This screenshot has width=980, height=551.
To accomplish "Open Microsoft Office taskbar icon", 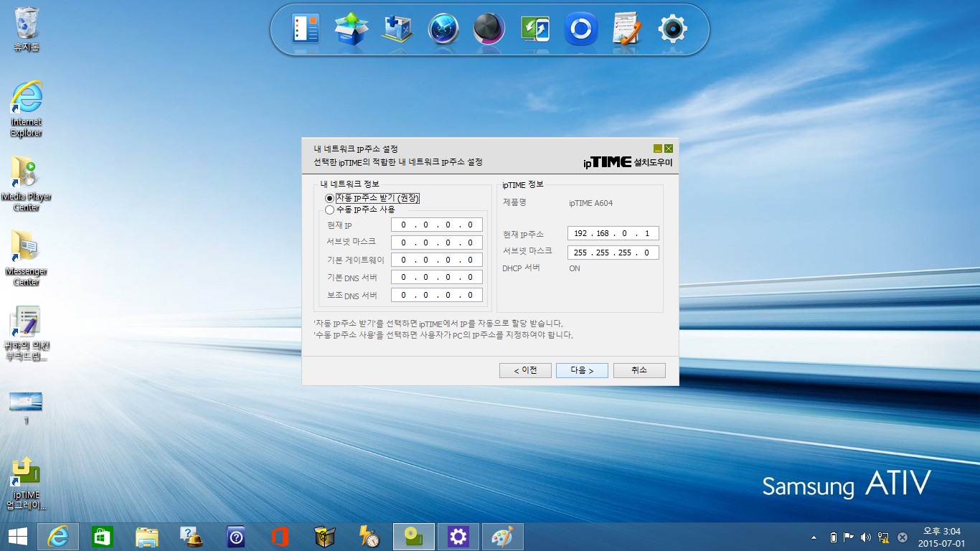I will (x=281, y=537).
